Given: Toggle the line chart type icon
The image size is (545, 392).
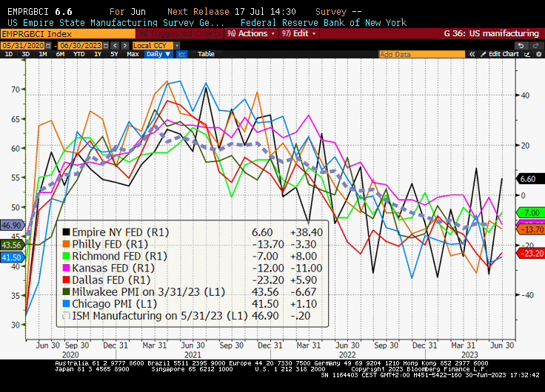Looking at the screenshot, I should pos(181,54).
